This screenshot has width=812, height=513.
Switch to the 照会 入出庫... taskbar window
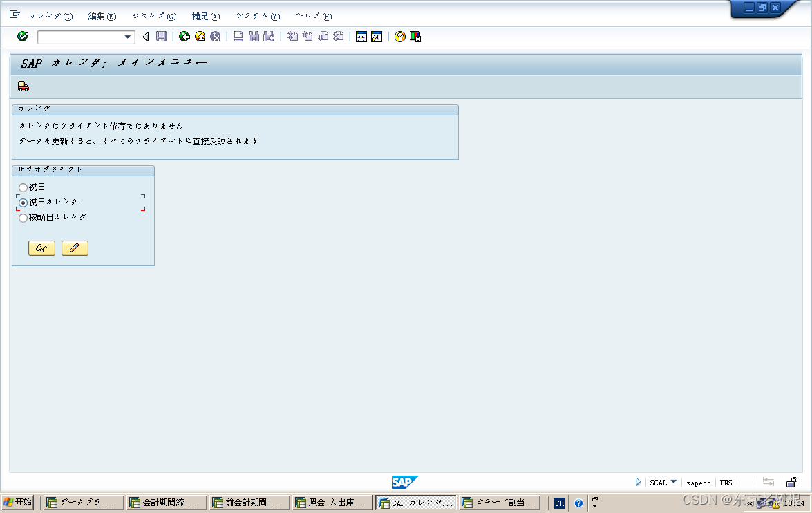tap(332, 502)
